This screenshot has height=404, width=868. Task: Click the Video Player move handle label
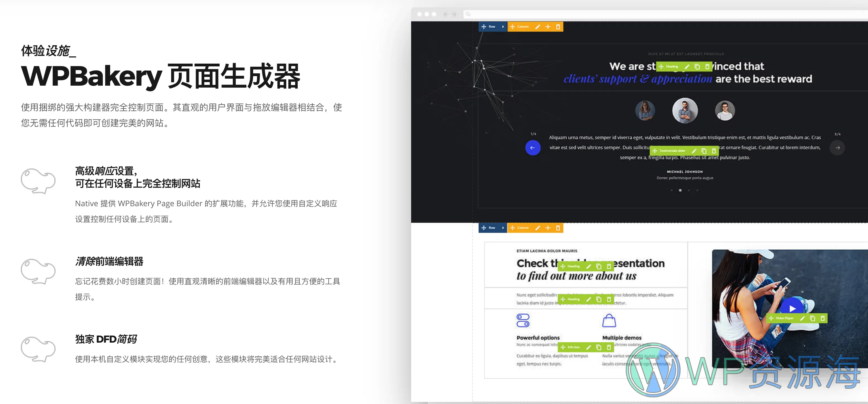[781, 318]
